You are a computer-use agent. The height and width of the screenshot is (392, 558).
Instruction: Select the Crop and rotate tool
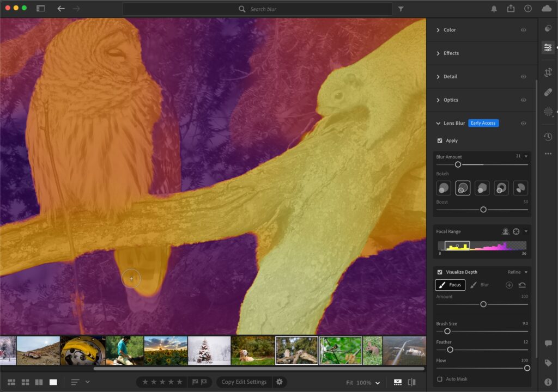click(548, 72)
